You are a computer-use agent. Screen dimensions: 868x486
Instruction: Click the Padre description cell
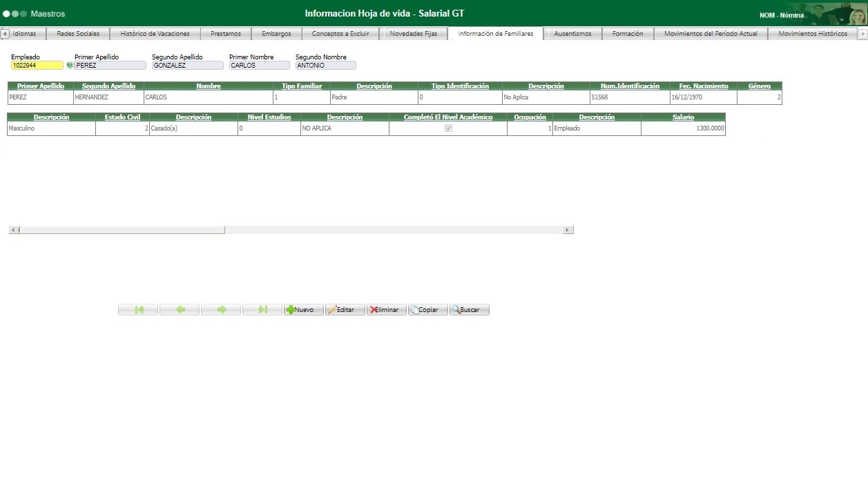[374, 97]
